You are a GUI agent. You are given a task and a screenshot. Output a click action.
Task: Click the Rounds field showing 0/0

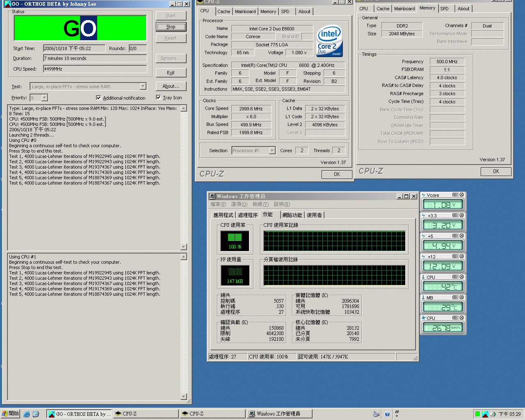click(138, 48)
